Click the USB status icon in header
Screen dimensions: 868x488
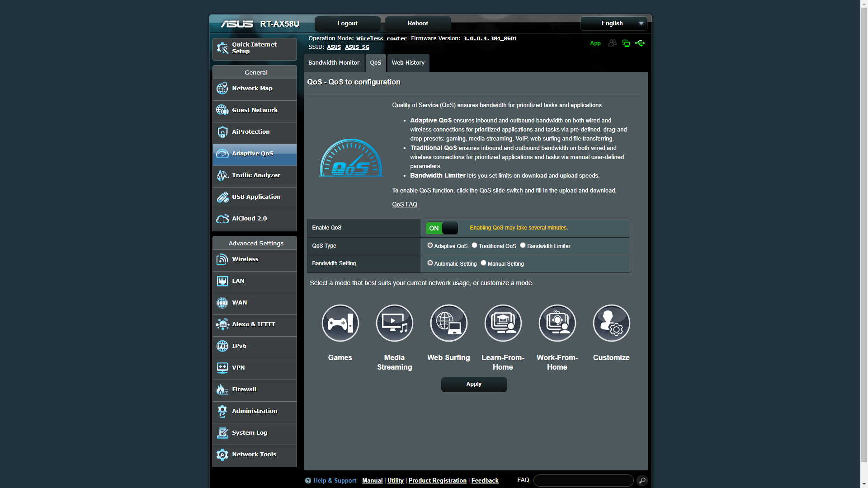[640, 43]
